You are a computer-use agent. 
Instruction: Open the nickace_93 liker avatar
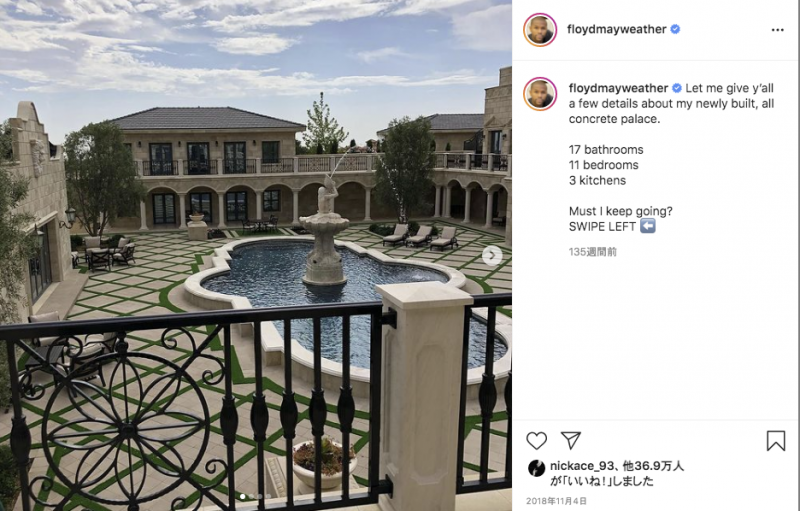click(x=536, y=468)
